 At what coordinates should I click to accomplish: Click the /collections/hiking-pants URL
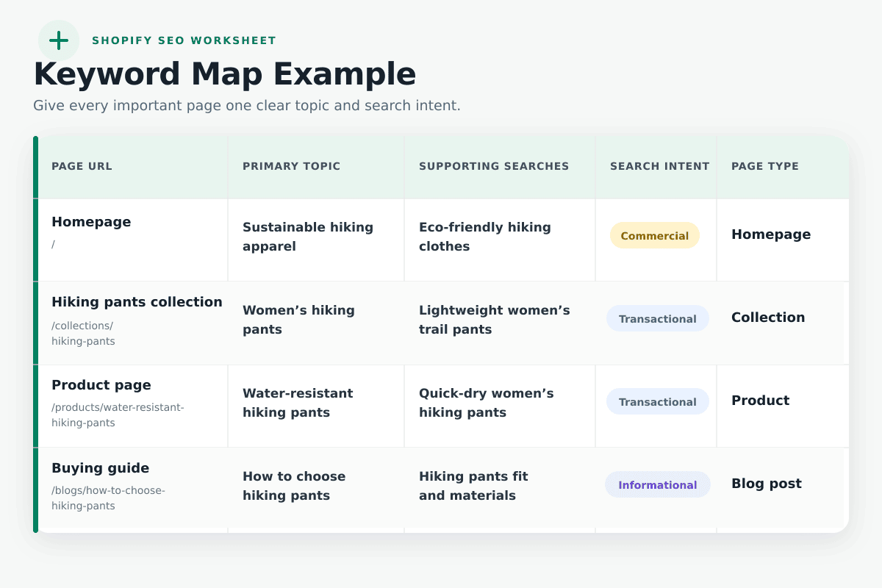click(x=83, y=333)
